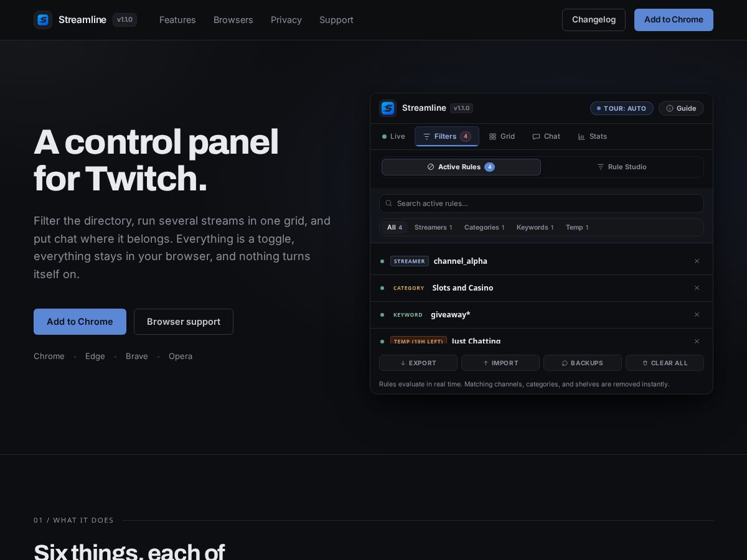Click the v1.1.0 badge in the panel
The image size is (747, 560).
point(462,108)
